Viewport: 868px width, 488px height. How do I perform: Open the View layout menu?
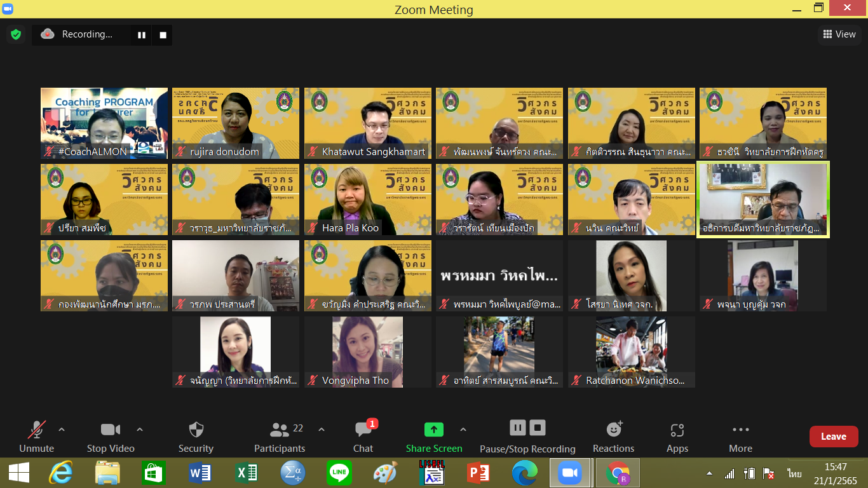pos(839,34)
